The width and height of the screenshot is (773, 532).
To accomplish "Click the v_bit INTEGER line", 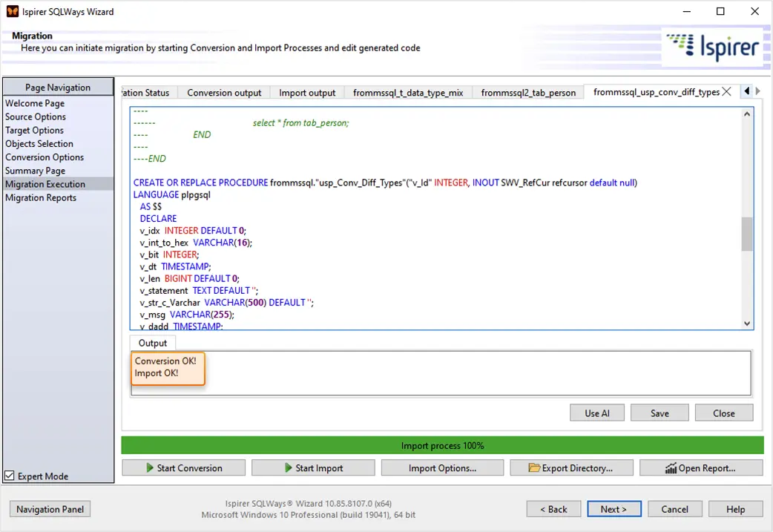I will 169,254.
